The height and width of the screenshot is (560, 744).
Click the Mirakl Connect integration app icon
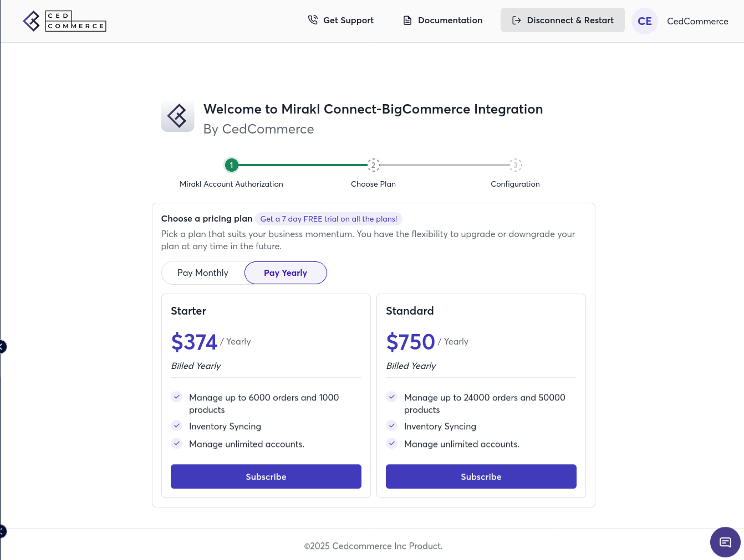pos(177,116)
